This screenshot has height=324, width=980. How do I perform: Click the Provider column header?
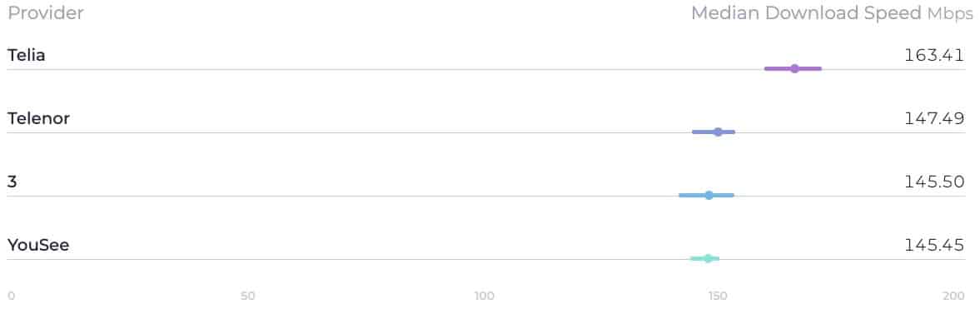pyautogui.click(x=46, y=13)
